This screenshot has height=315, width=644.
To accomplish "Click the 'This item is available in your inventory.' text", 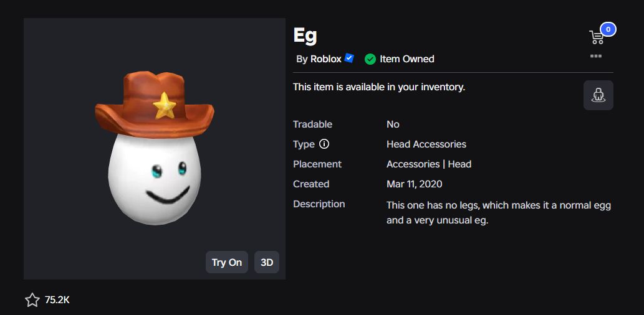I will point(379,87).
